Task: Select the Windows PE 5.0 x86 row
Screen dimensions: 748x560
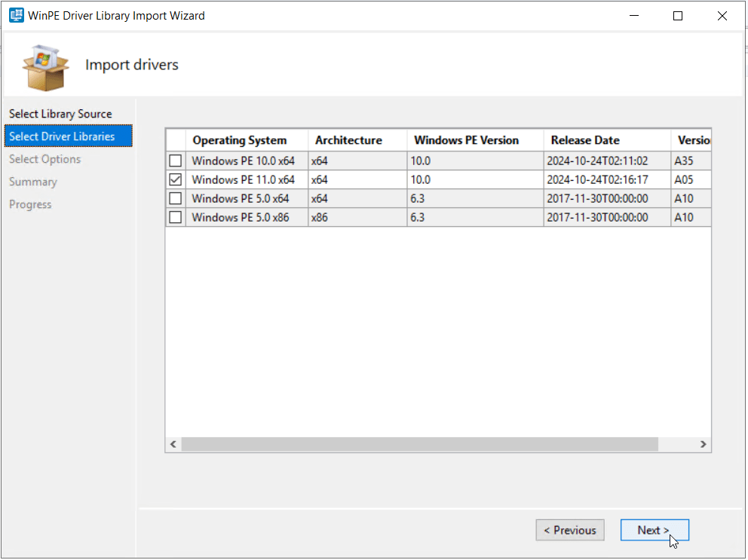Action: (x=240, y=217)
